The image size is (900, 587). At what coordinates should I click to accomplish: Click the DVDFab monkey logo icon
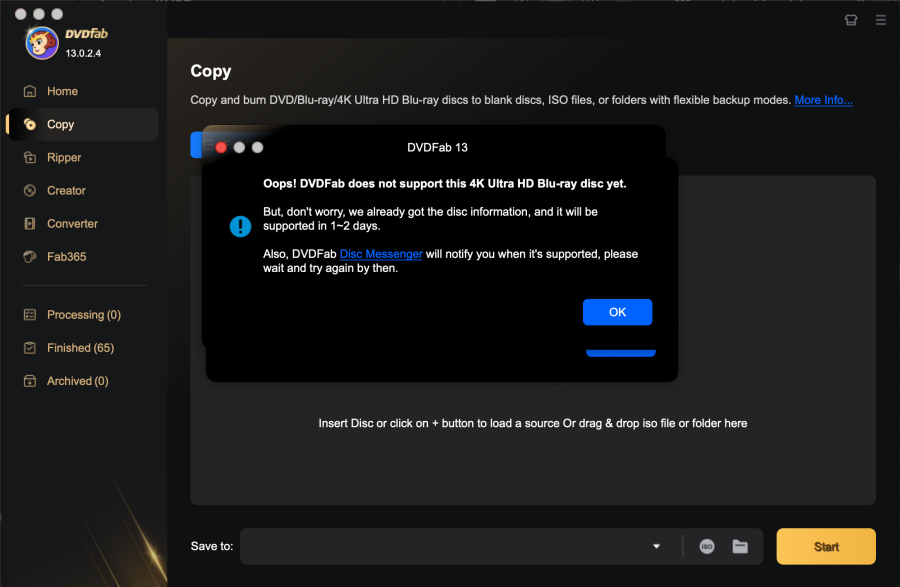40,42
